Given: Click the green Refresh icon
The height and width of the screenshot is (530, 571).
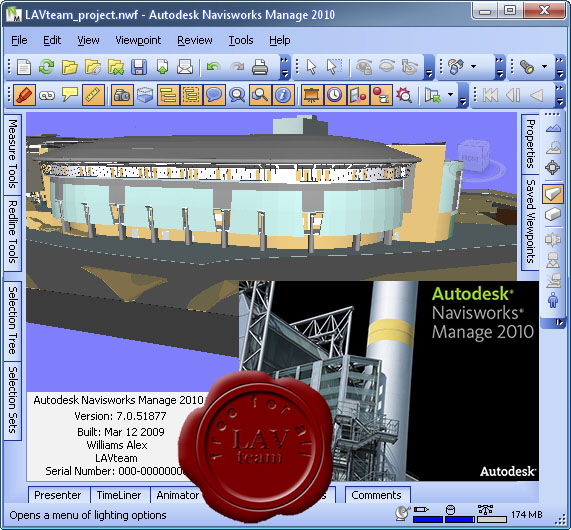Looking at the screenshot, I should [x=47, y=67].
